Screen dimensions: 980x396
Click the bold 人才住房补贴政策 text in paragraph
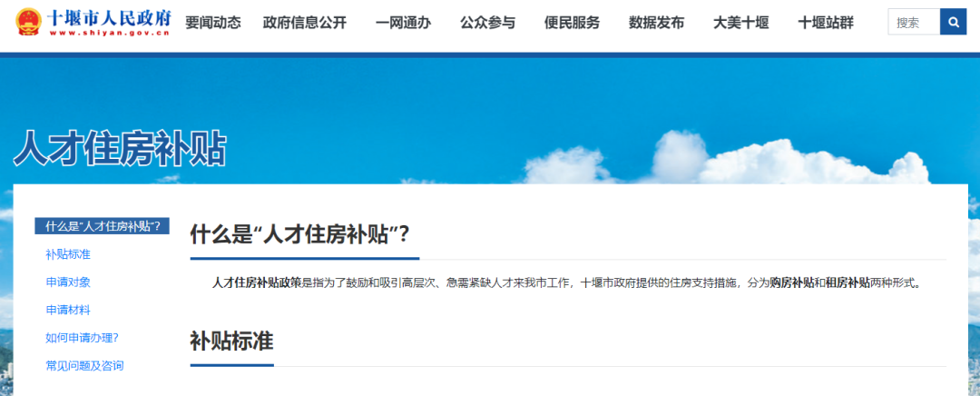coord(257,282)
